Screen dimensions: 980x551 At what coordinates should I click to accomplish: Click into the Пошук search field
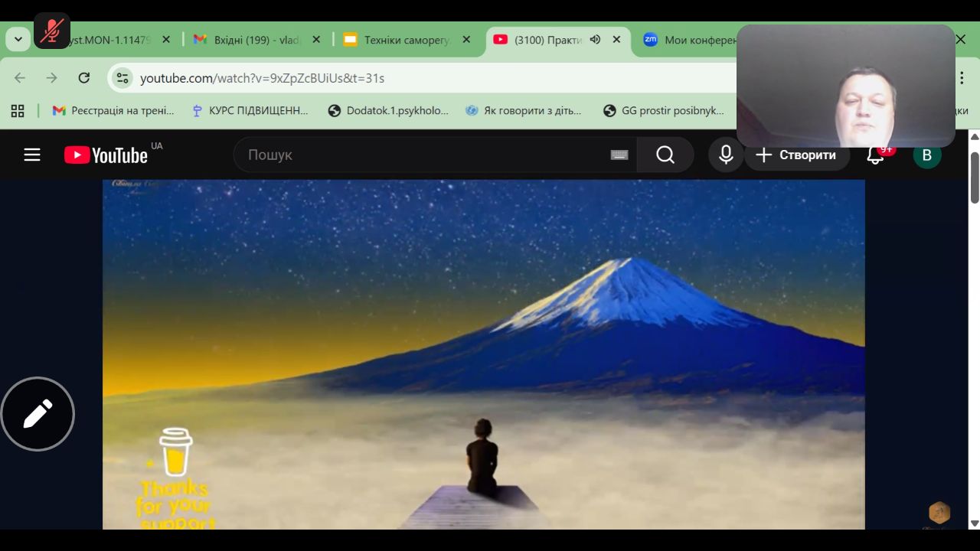[421, 155]
